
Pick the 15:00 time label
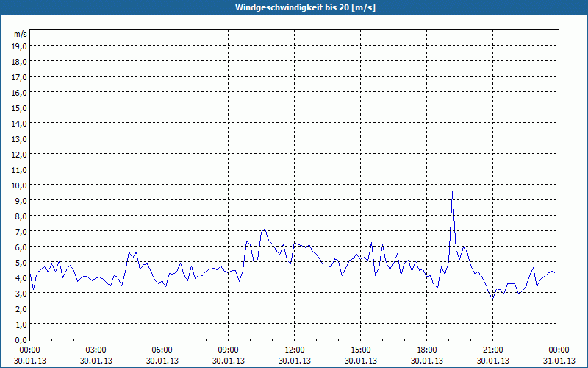(x=361, y=350)
